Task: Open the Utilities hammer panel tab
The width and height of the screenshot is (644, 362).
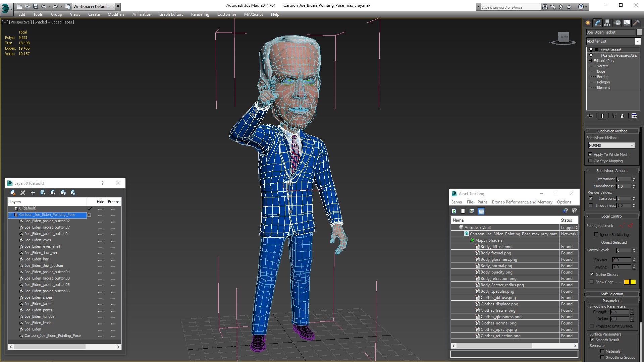Action: (x=636, y=23)
